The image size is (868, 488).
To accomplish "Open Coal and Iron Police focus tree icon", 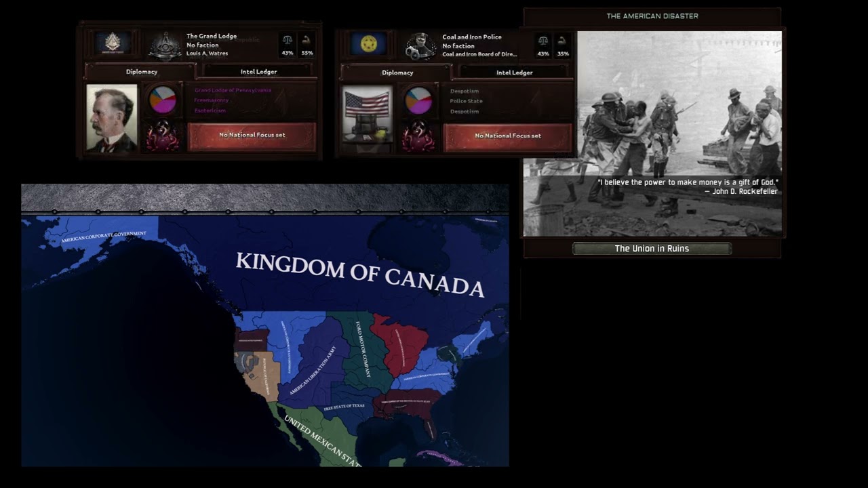I will (418, 136).
